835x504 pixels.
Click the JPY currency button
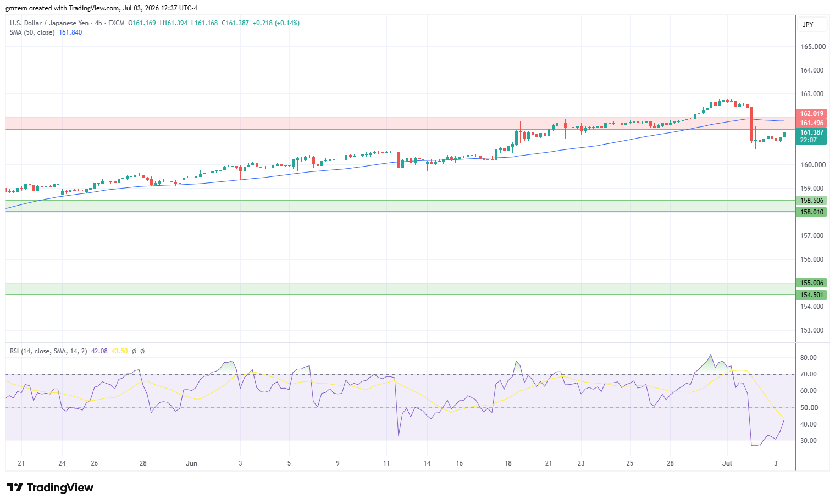812,24
